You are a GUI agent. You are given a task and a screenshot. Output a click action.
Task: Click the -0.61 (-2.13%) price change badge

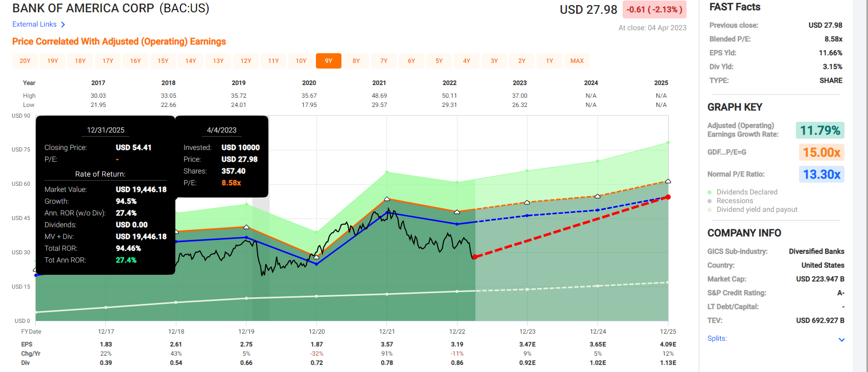[x=654, y=10]
